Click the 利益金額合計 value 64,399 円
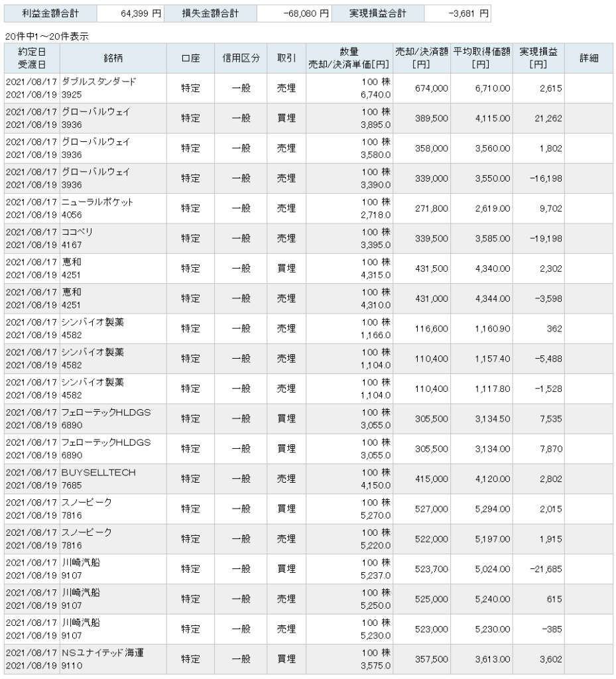616x679 pixels. pos(141,14)
